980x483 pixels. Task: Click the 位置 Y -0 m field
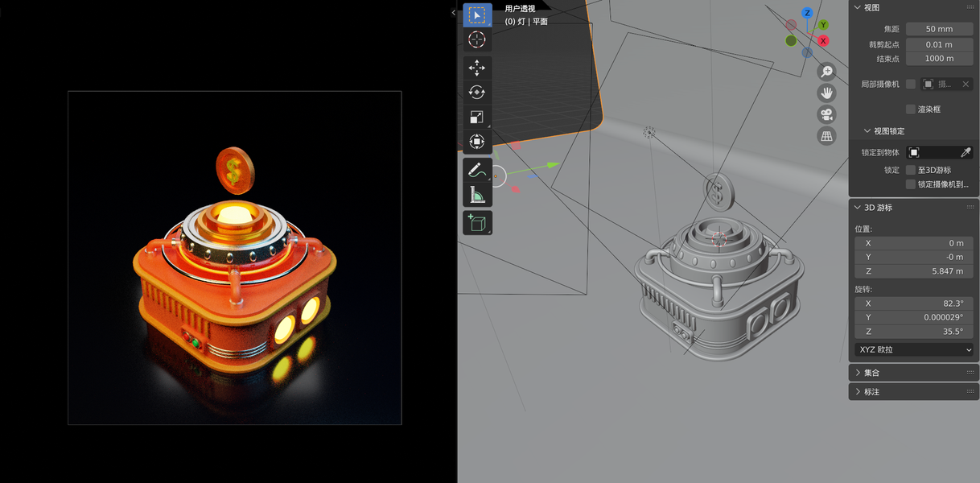(x=914, y=257)
